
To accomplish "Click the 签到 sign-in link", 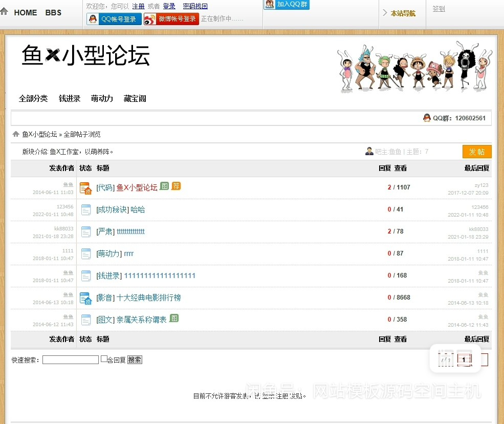I will 439,9.
